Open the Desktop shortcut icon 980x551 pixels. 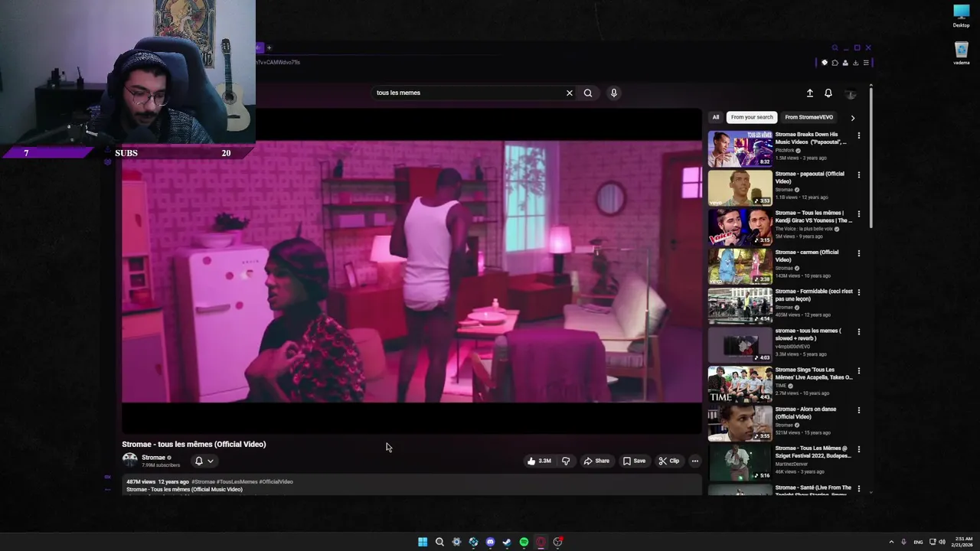(961, 16)
